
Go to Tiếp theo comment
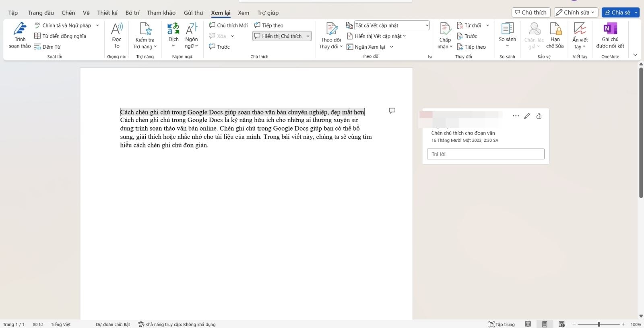coord(268,25)
